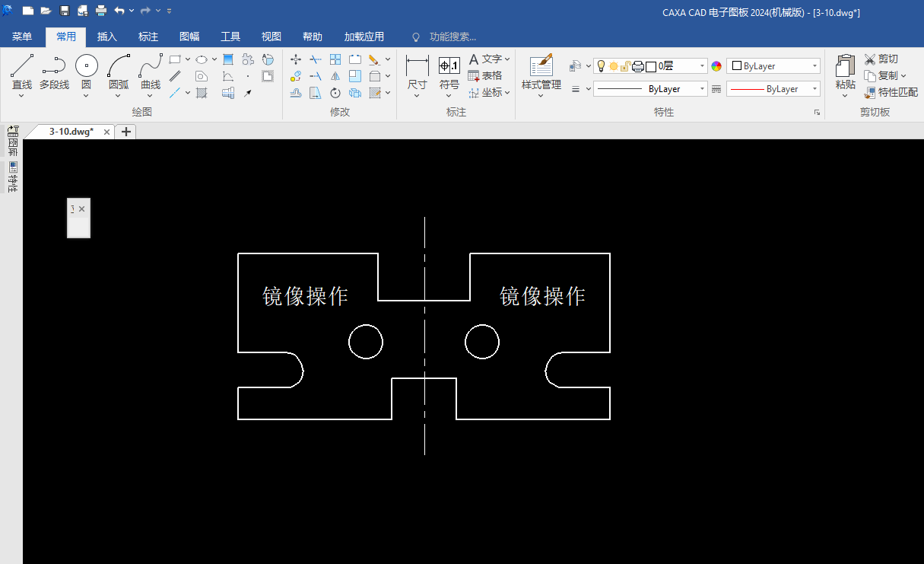Screen dimensions: 924x564
Task: Expand the 文字 text dropdown arrow
Action: 507,59
